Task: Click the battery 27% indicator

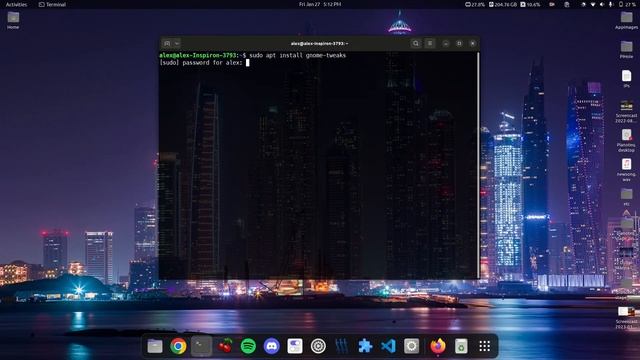Action: click(627, 4)
